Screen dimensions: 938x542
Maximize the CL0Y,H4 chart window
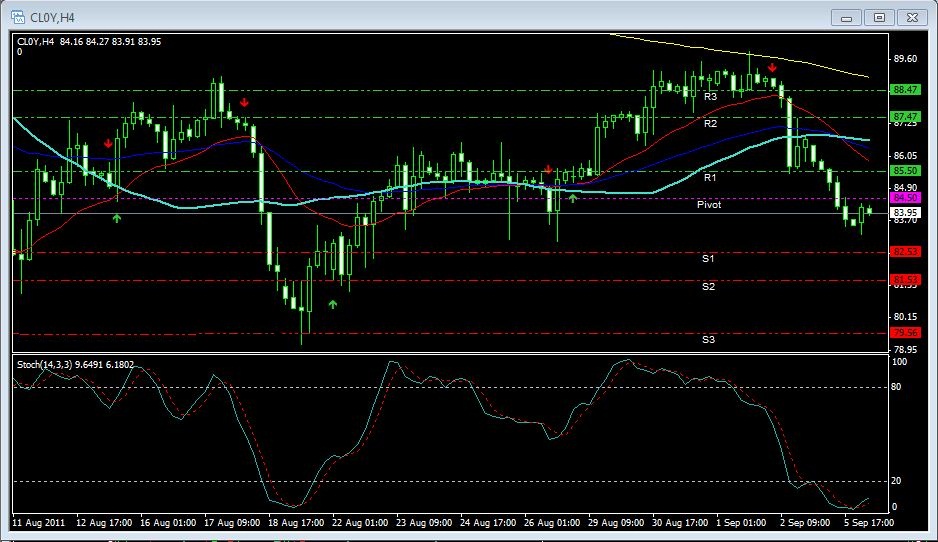(879, 18)
